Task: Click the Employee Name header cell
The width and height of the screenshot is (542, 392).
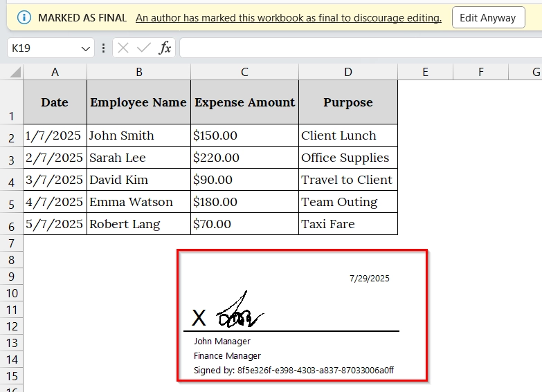Action: coord(138,102)
